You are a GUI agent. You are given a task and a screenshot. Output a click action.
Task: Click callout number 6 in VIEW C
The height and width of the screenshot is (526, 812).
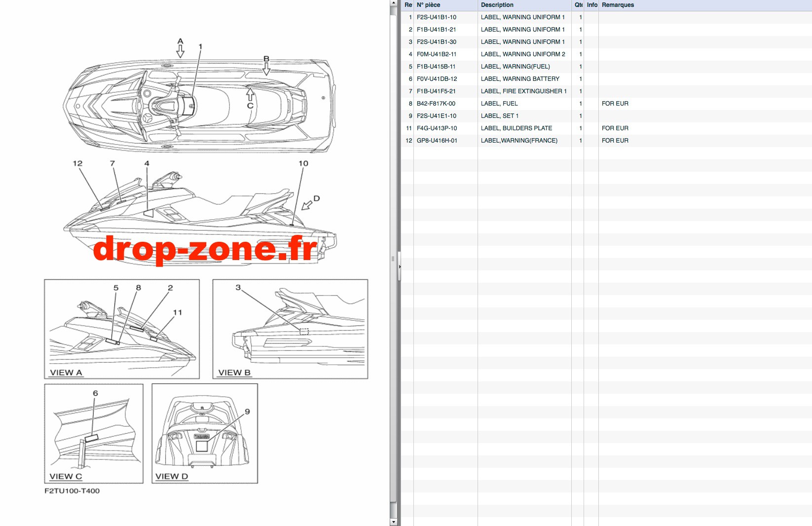point(95,393)
